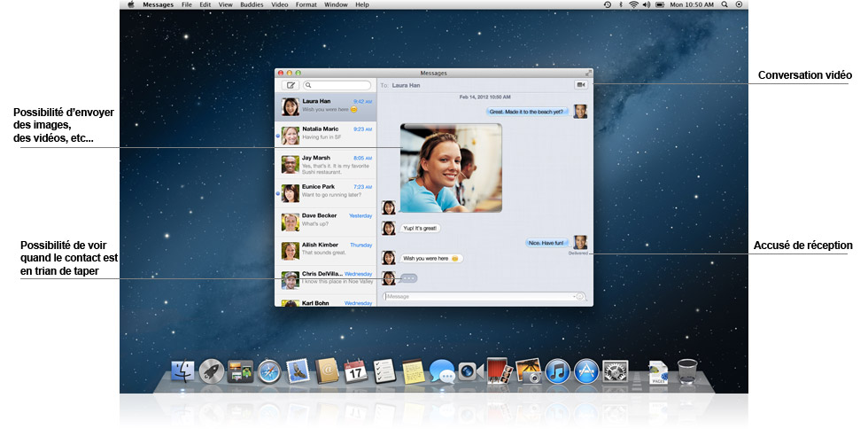The image size is (868, 429).
Task: Click Time Machine icon in menu bar
Action: point(608,4)
